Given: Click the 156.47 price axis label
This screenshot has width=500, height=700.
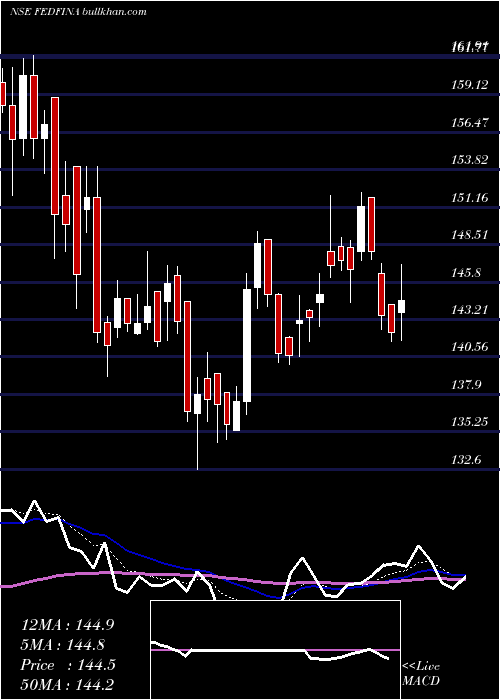Looking at the screenshot, I should 470,122.
